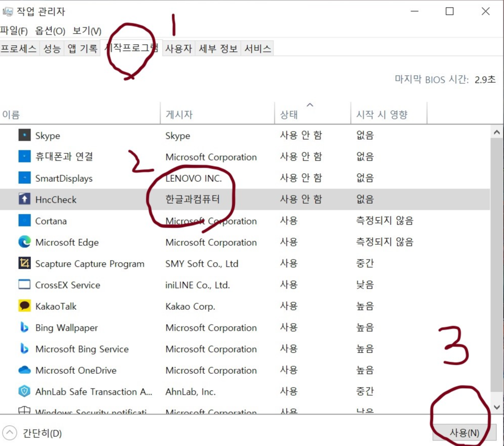Select the Bing Wallpaper row name
504x446 pixels.
67,328
